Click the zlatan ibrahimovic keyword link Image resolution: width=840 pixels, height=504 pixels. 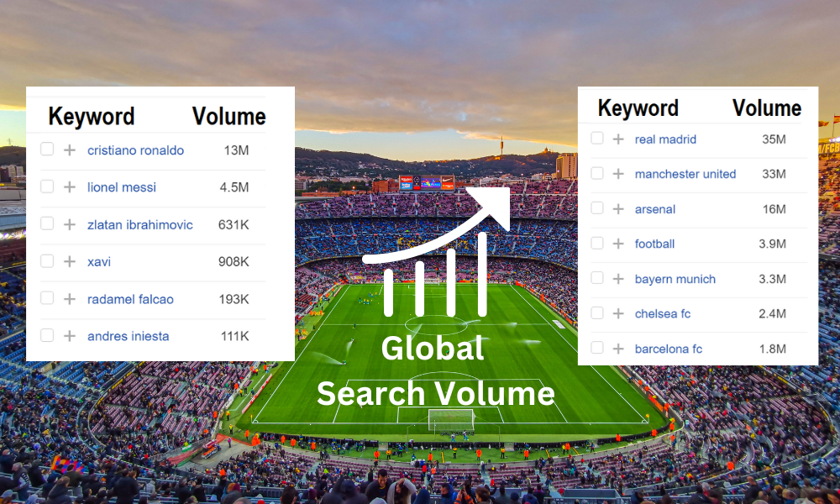point(139,224)
